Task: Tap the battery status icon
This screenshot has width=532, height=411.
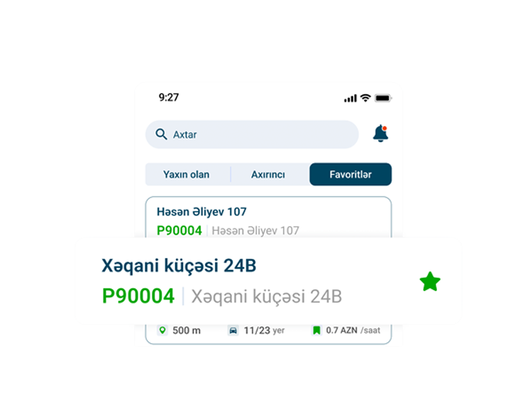Action: point(383,98)
